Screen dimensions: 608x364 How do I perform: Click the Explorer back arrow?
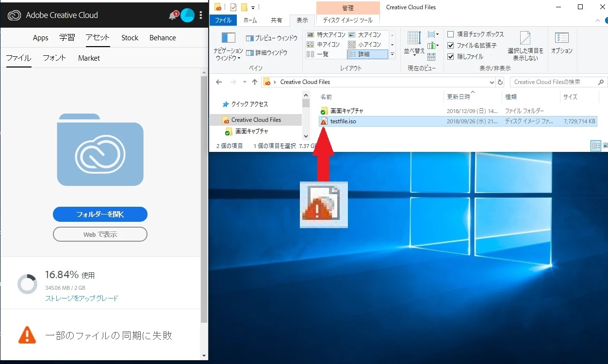(x=219, y=82)
